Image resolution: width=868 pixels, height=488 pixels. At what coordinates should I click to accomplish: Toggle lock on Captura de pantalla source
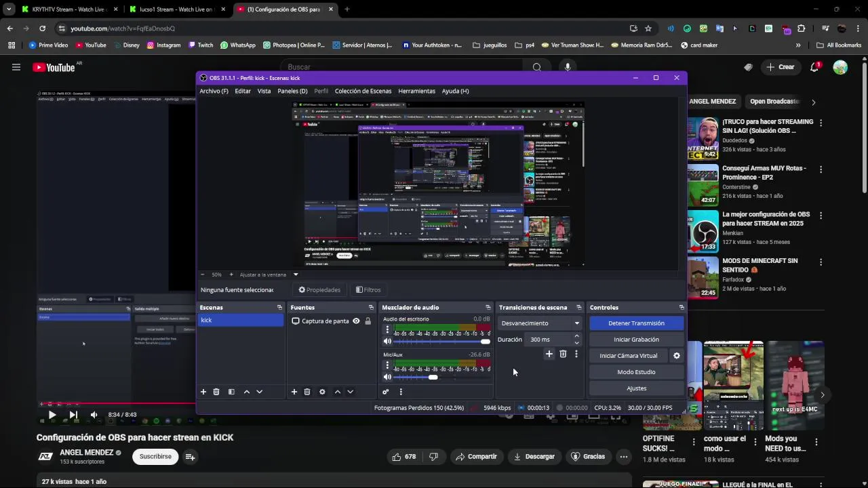tap(368, 321)
